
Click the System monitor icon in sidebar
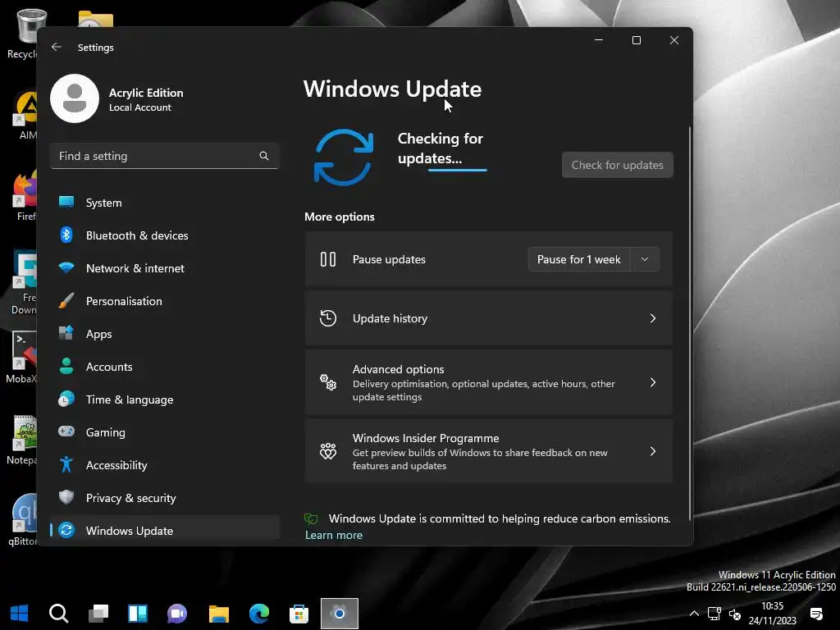[66, 202]
